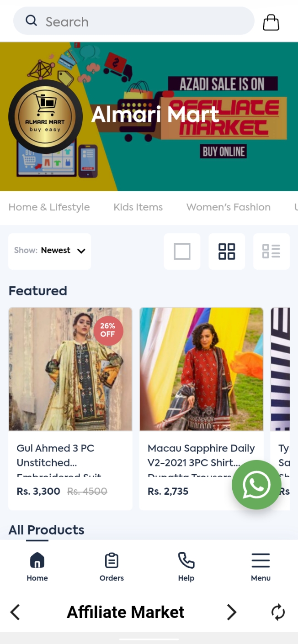This screenshot has height=644, width=298.
Task: Open the shopping bag cart icon
Action: click(271, 22)
